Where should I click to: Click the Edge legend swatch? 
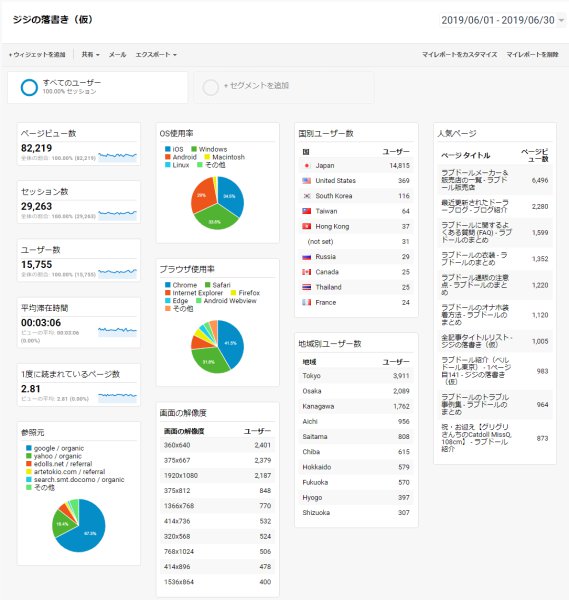[167, 300]
